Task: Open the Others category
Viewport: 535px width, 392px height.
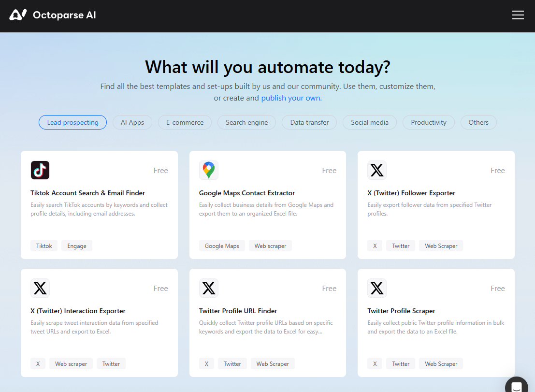Action: click(x=478, y=122)
